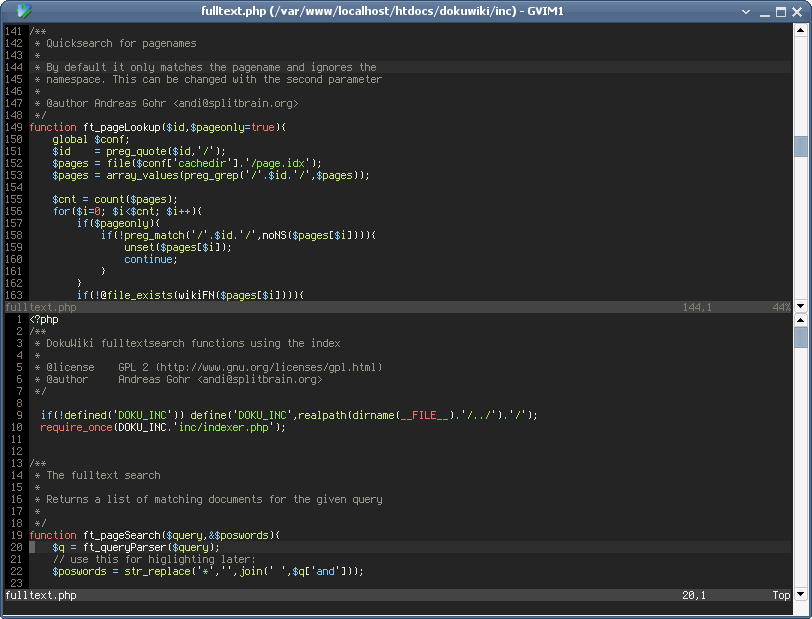Maximize the GVIM1 window
Screen dimensions: 812x619
click(781, 11)
